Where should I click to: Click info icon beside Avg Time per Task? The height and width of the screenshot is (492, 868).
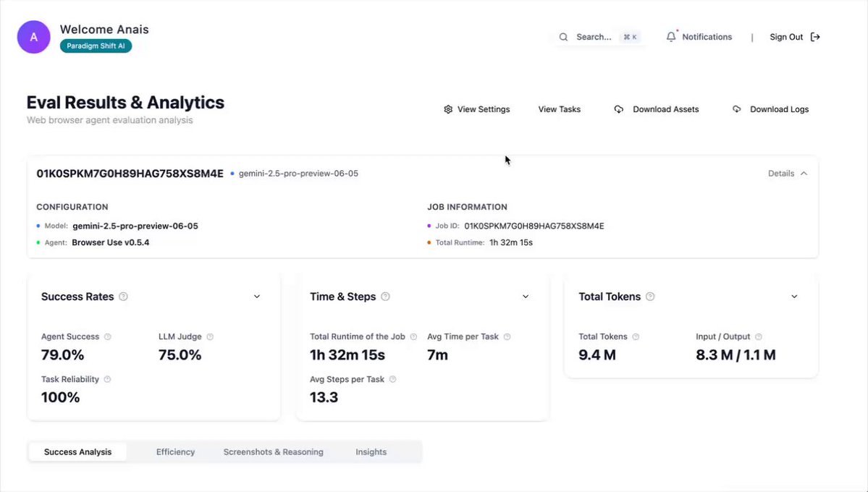(507, 336)
